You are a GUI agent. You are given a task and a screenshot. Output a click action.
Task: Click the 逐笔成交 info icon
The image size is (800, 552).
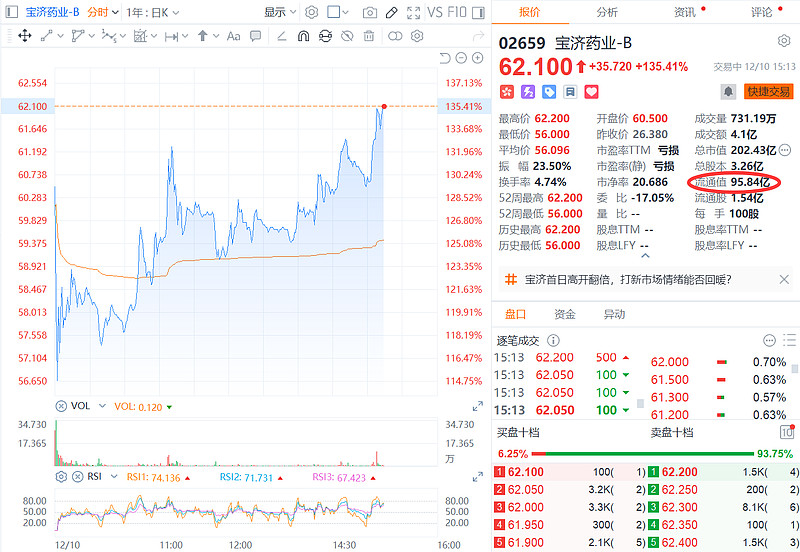pyautogui.click(x=553, y=340)
